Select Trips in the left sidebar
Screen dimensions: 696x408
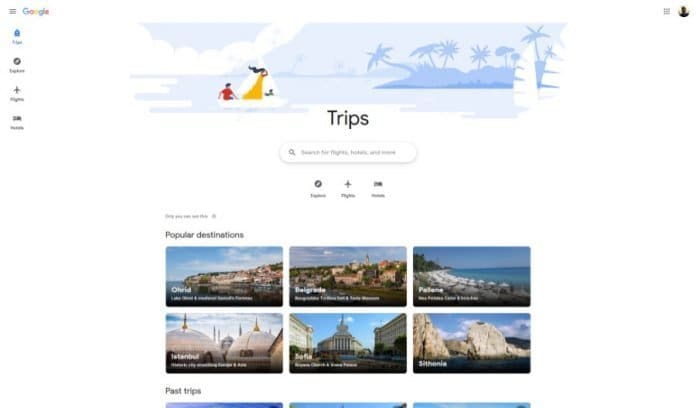point(17,37)
